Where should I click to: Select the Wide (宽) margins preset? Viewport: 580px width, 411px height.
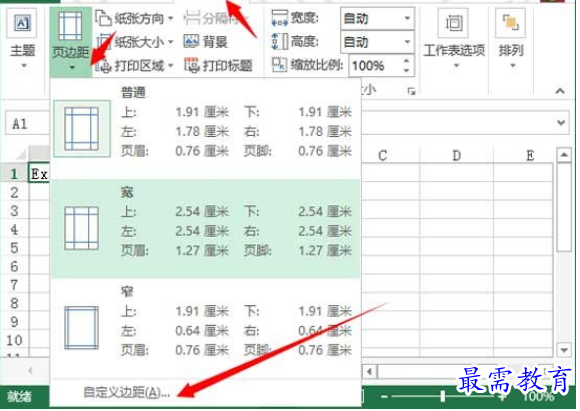click(x=206, y=228)
